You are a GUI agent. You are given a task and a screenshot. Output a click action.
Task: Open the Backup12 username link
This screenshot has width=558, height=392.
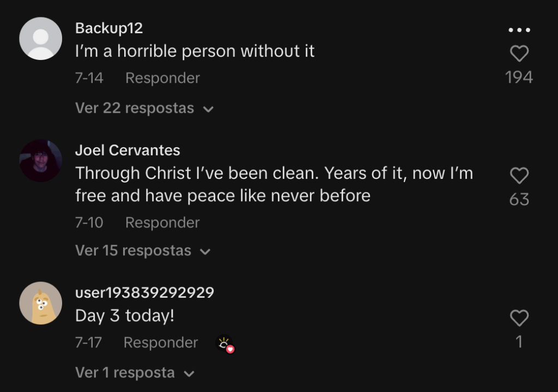[x=109, y=28]
